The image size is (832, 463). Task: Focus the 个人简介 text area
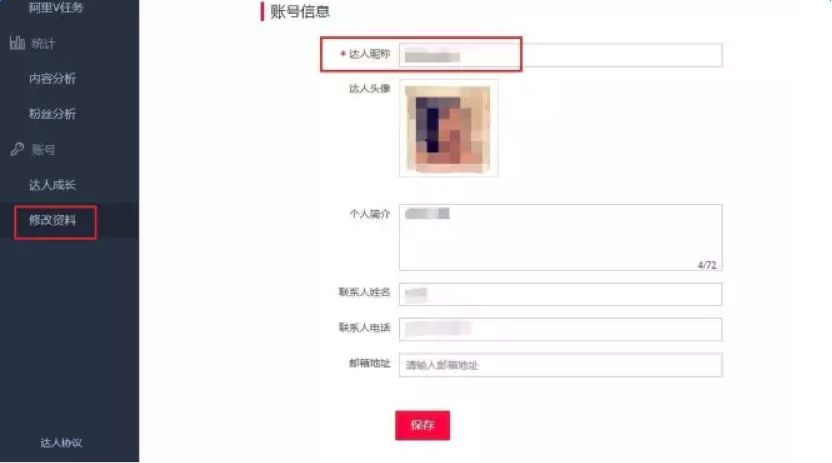pos(560,238)
